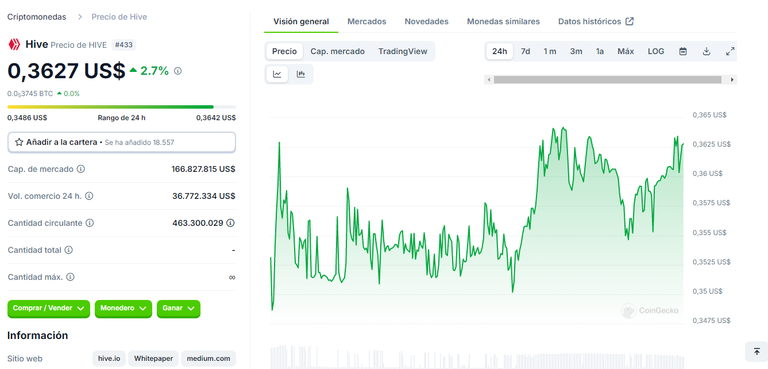Click scrollbar right arrow above chart
This screenshot has width=768, height=369.
[732, 79]
